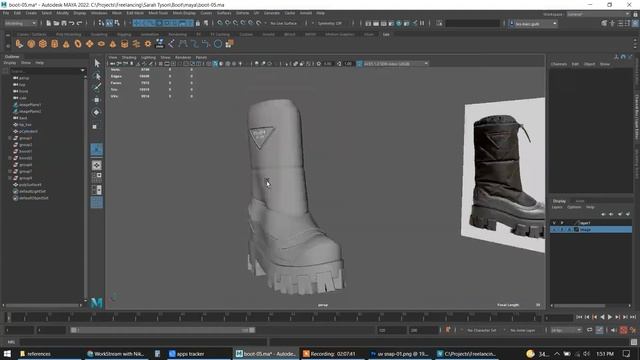This screenshot has width=640, height=360.
Task: Toggle the Modeling Toolkit panel icon
Action: tap(604, 23)
